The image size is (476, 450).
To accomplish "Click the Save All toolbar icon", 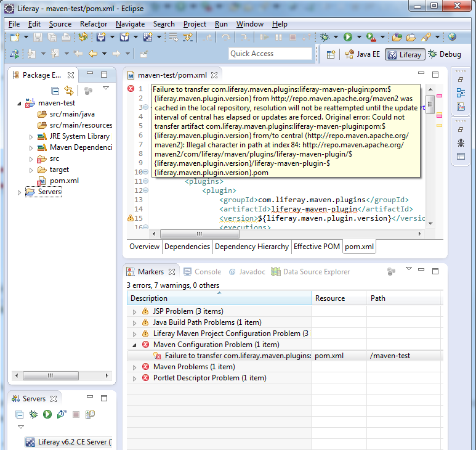I will (x=52, y=37).
